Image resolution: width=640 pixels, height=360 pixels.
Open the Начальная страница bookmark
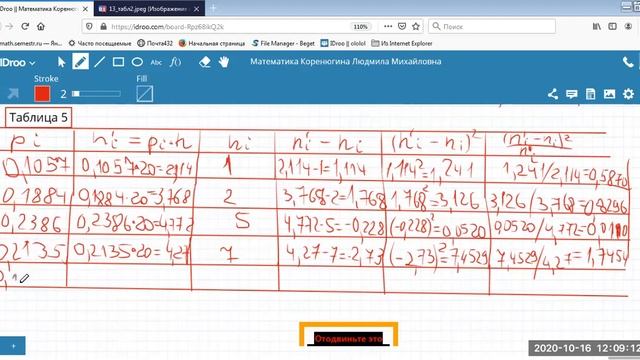pyautogui.click(x=212, y=43)
